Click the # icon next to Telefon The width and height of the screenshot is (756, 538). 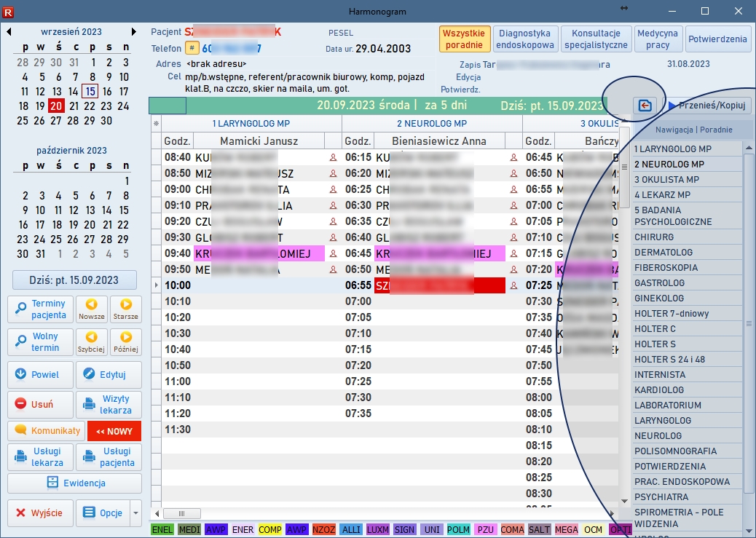tap(192, 48)
